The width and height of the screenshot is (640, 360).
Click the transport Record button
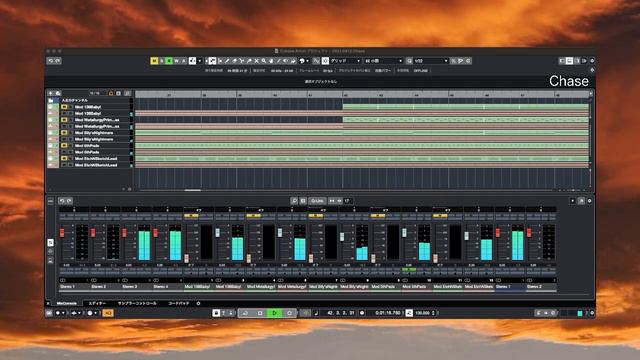point(289,313)
